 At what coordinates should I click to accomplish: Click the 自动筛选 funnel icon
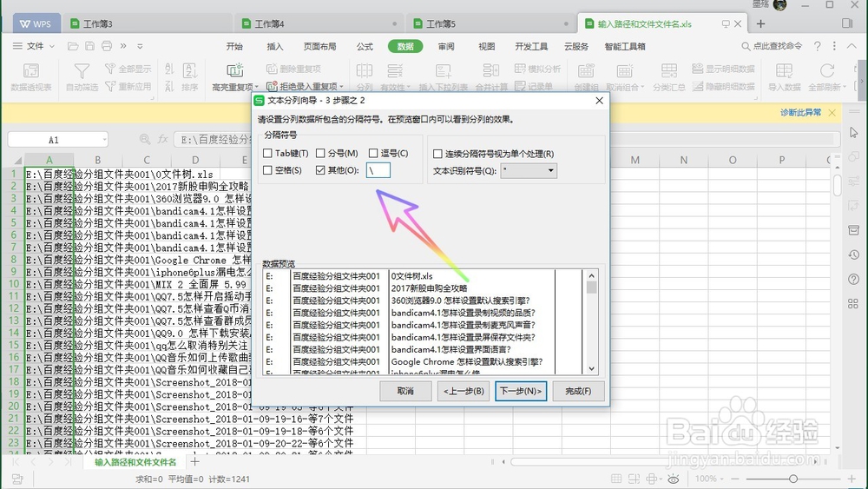point(82,71)
